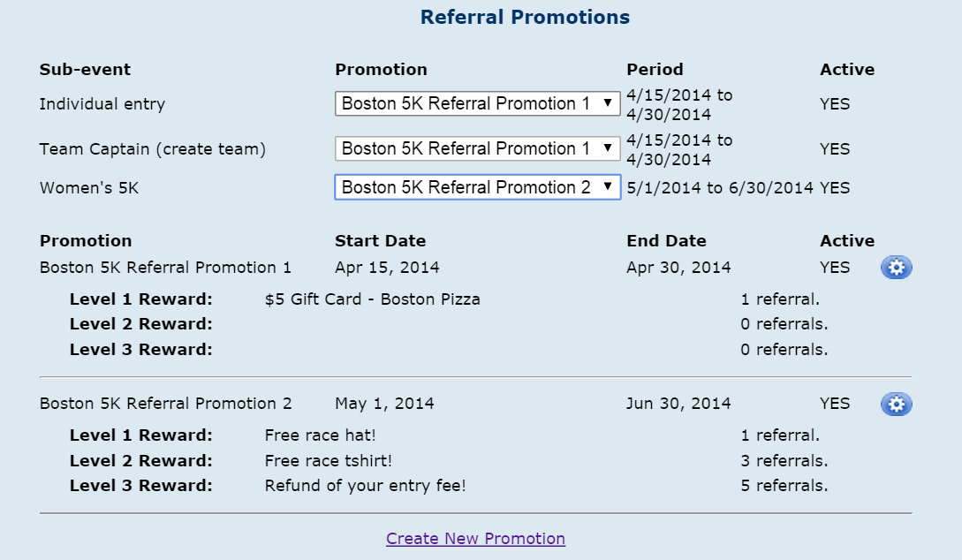The width and height of the screenshot is (962, 560).
Task: Click the Create New Promotion link
Action: click(475, 539)
